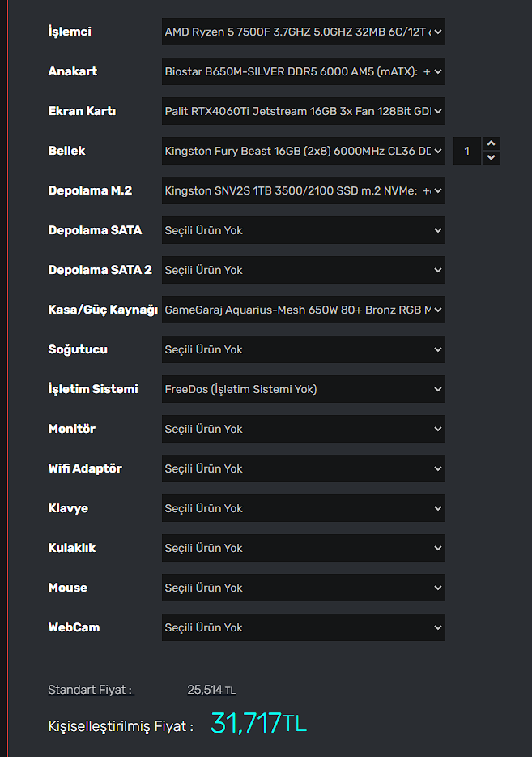Open the Mouse selection dropdown

tap(303, 588)
